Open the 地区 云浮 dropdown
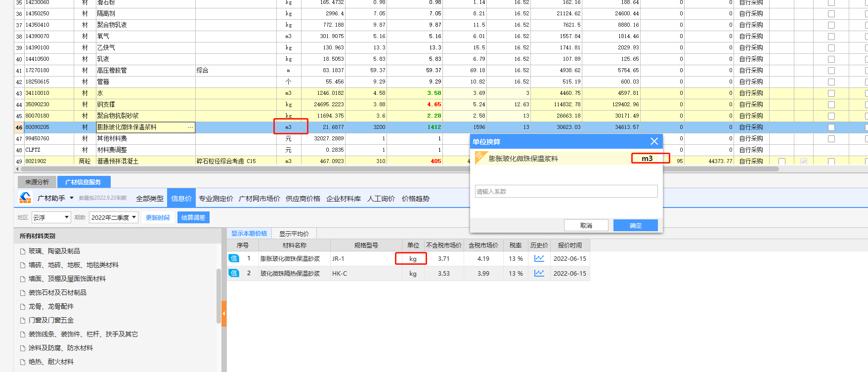The height and width of the screenshot is (372, 868). (51, 217)
